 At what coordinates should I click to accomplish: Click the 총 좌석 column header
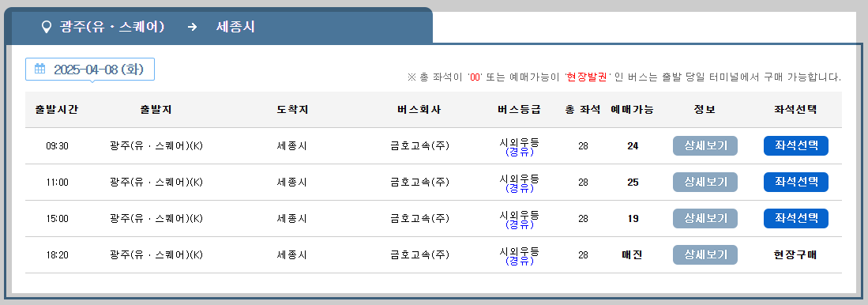pyautogui.click(x=583, y=110)
